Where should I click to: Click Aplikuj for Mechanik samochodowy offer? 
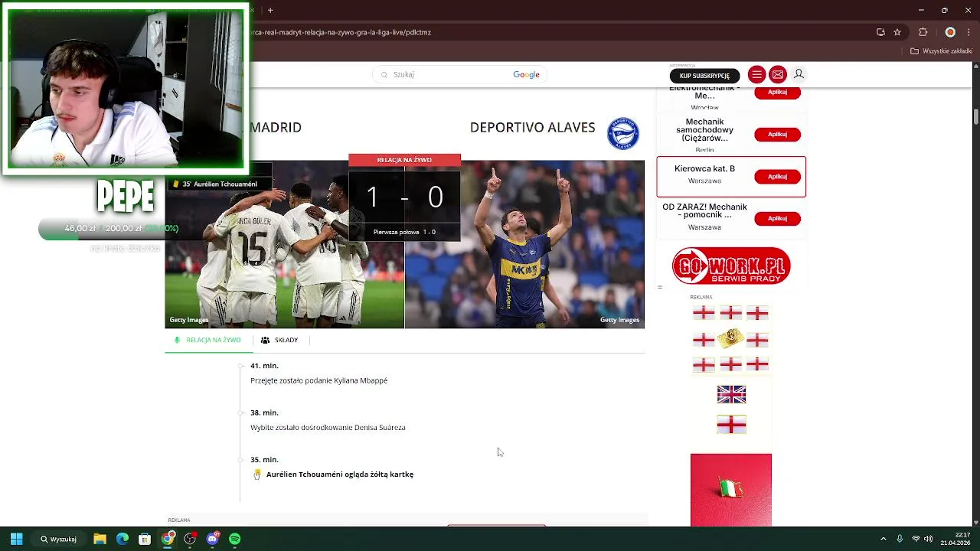point(777,134)
